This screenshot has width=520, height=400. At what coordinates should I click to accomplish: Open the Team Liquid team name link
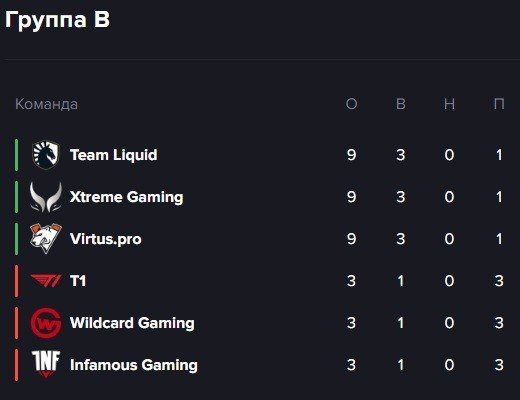tap(114, 155)
